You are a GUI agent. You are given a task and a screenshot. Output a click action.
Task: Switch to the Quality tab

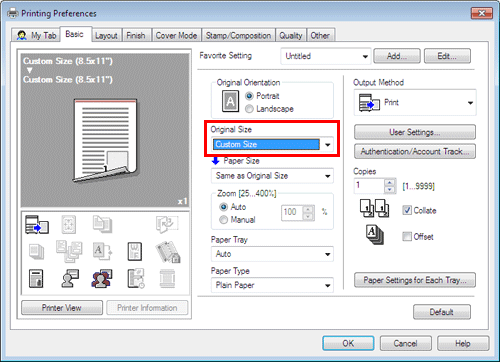(291, 35)
